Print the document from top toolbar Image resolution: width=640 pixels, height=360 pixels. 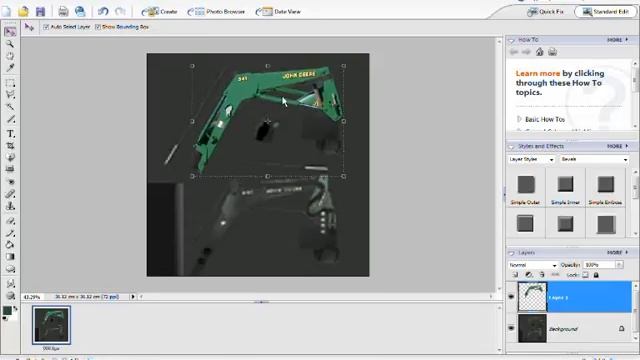[x=63, y=11]
